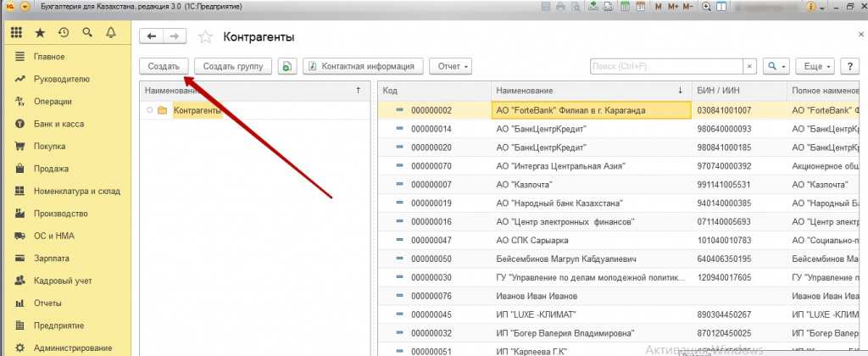Sort by the Наименование column in the table
The width and height of the screenshot is (868, 356).
[591, 90]
